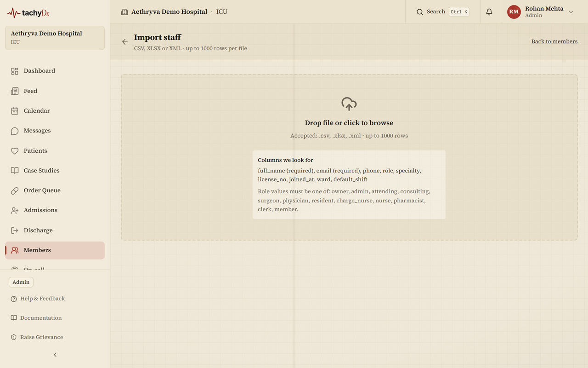This screenshot has height=368, width=588.
Task: Click the Order Queue pill icon
Action: (x=15, y=190)
